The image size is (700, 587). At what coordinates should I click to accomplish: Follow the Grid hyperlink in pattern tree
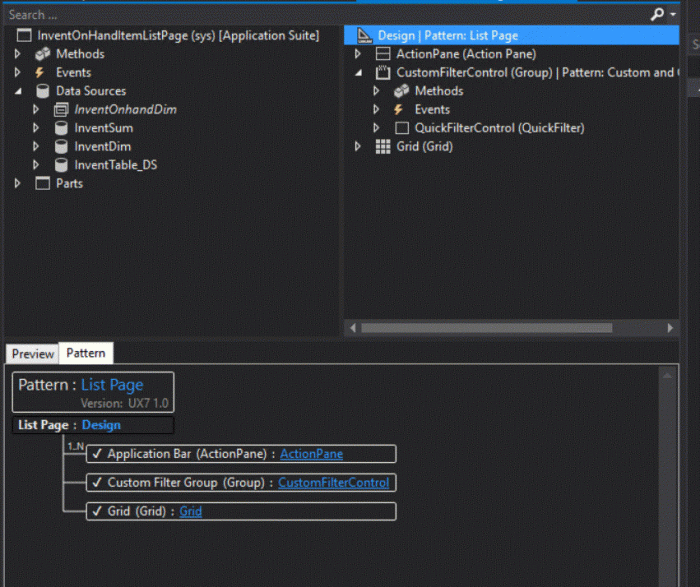pos(191,511)
